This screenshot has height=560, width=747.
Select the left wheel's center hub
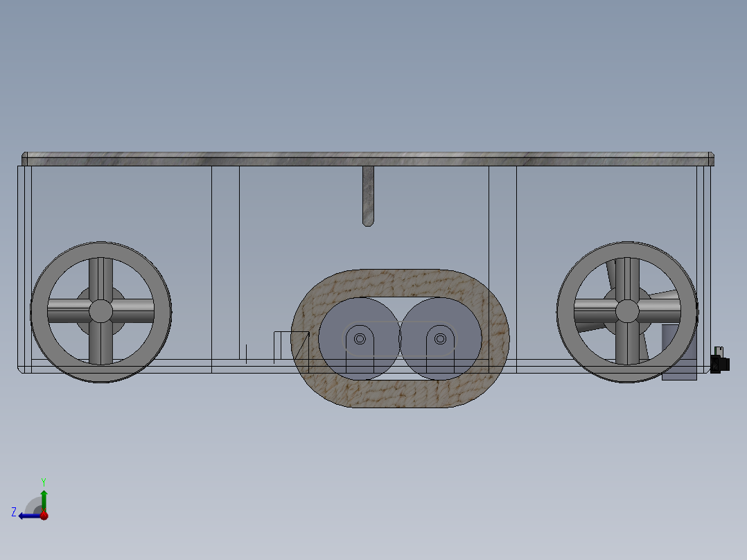coord(101,311)
